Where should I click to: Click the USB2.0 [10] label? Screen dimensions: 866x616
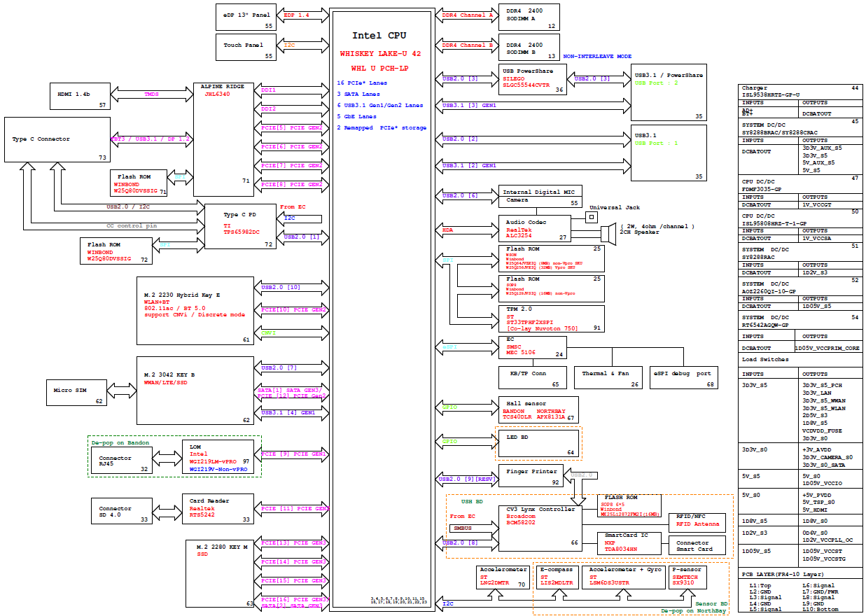tap(281, 287)
